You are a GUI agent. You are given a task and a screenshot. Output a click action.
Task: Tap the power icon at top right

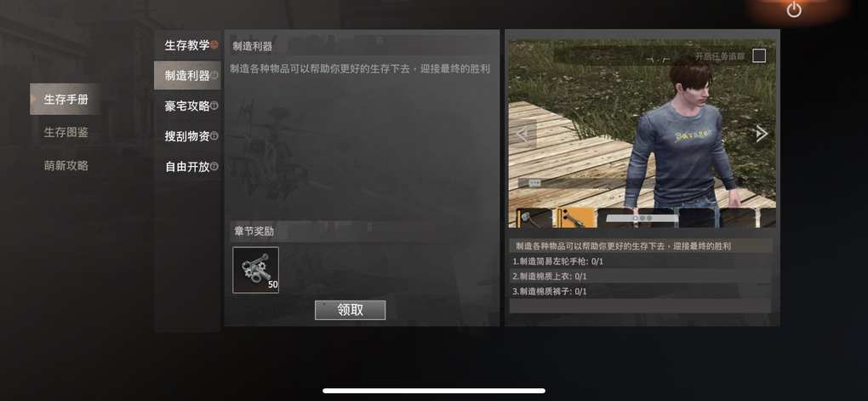[x=794, y=9]
